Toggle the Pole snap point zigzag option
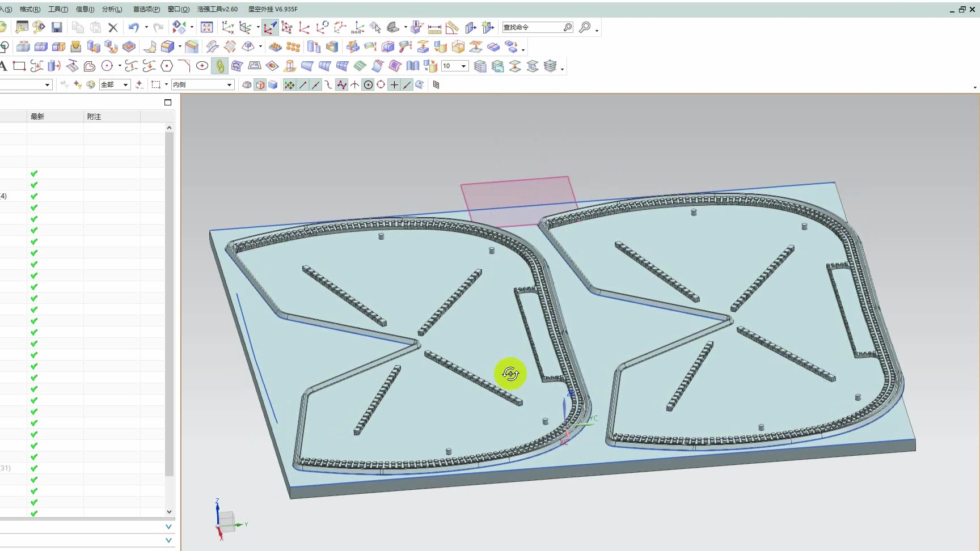Image resolution: width=980 pixels, height=551 pixels. tap(341, 85)
